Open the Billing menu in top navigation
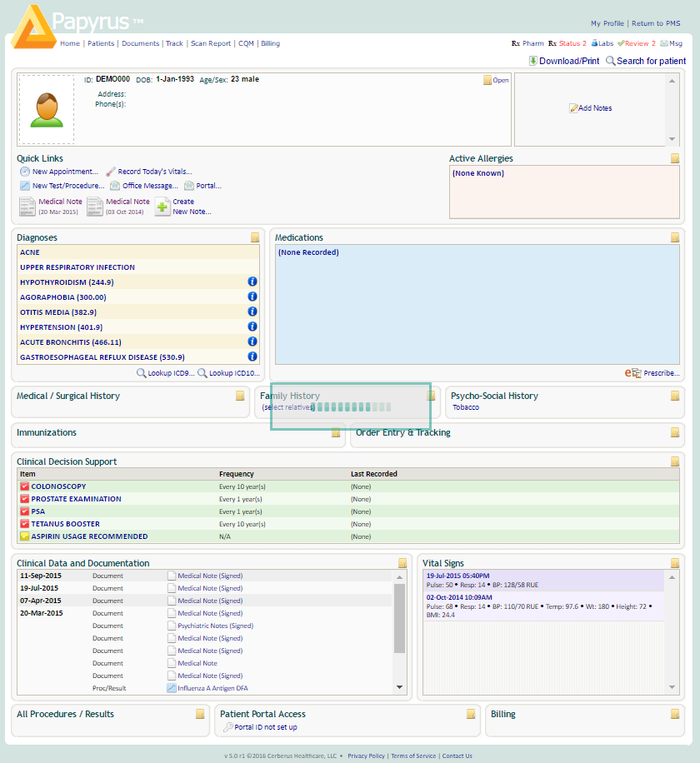Image resolution: width=700 pixels, height=763 pixels. point(270,43)
